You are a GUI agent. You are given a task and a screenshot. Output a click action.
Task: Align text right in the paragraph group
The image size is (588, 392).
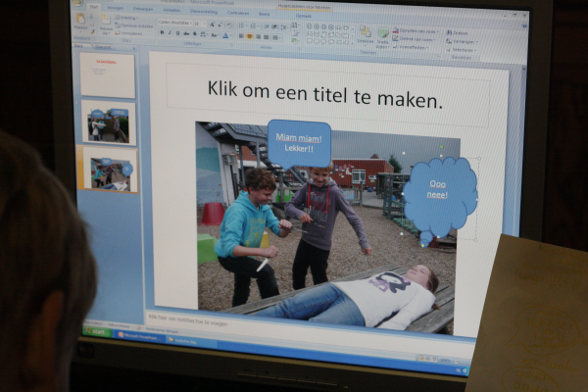point(258,37)
